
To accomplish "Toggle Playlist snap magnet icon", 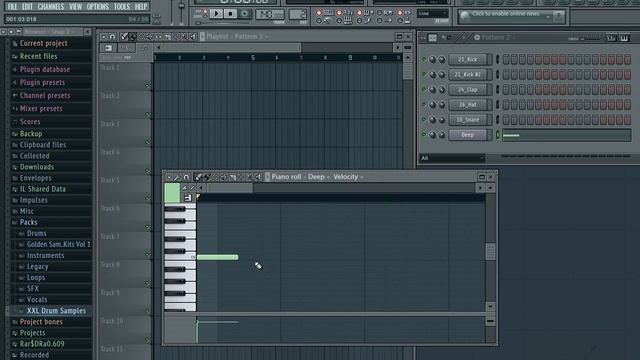I will click(x=113, y=37).
